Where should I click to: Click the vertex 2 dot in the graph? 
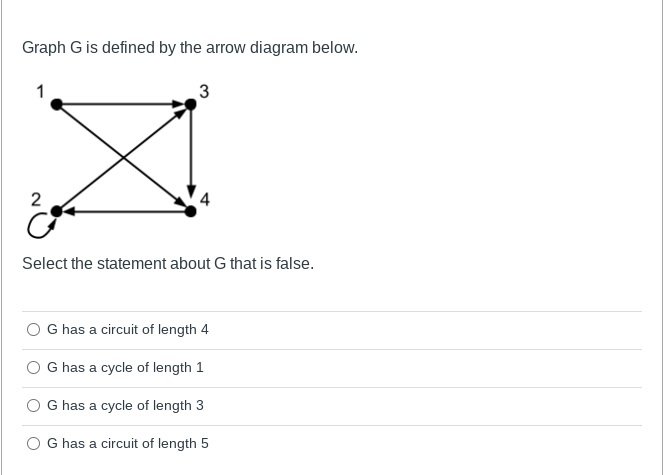(57, 210)
